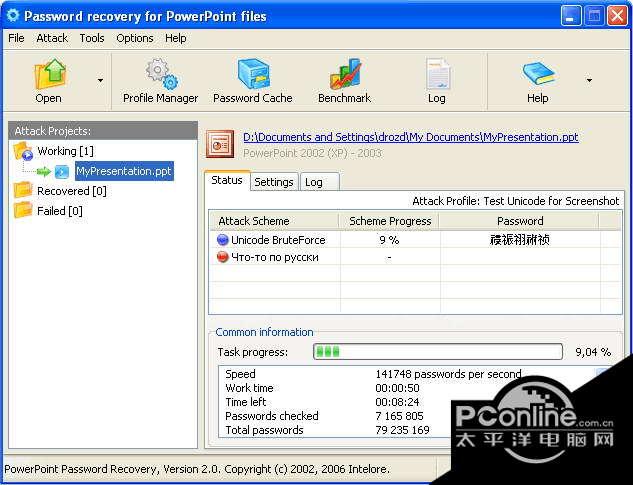Click the Attack Scheme column header

click(x=274, y=221)
